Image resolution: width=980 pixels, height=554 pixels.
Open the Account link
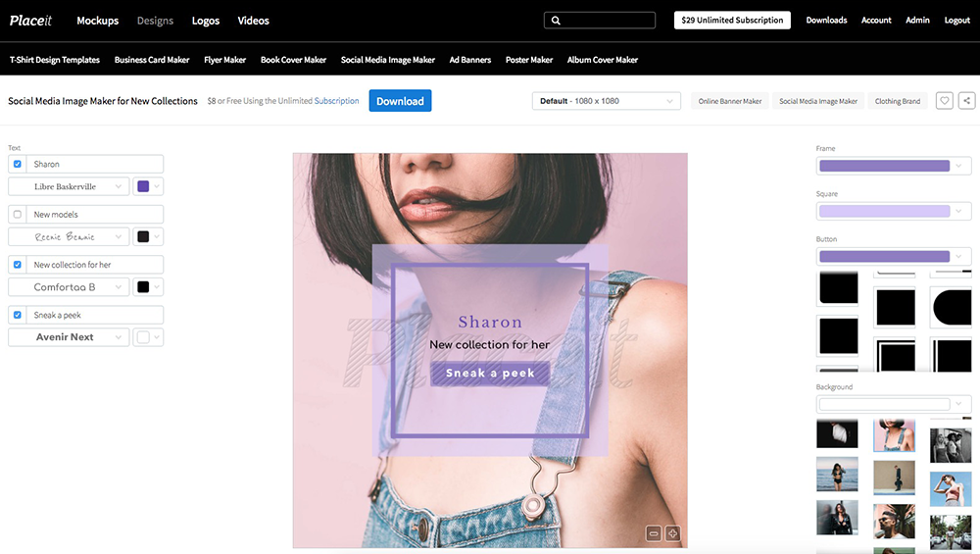pos(876,20)
